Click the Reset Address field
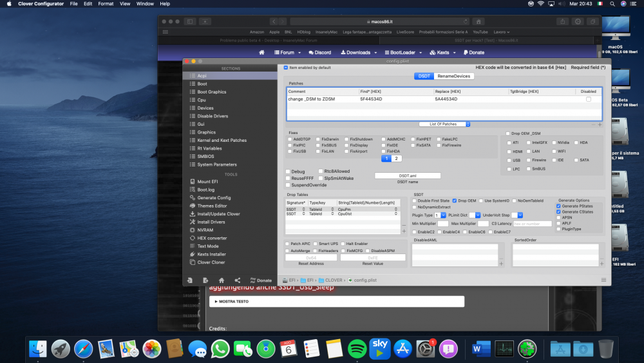 (x=311, y=258)
